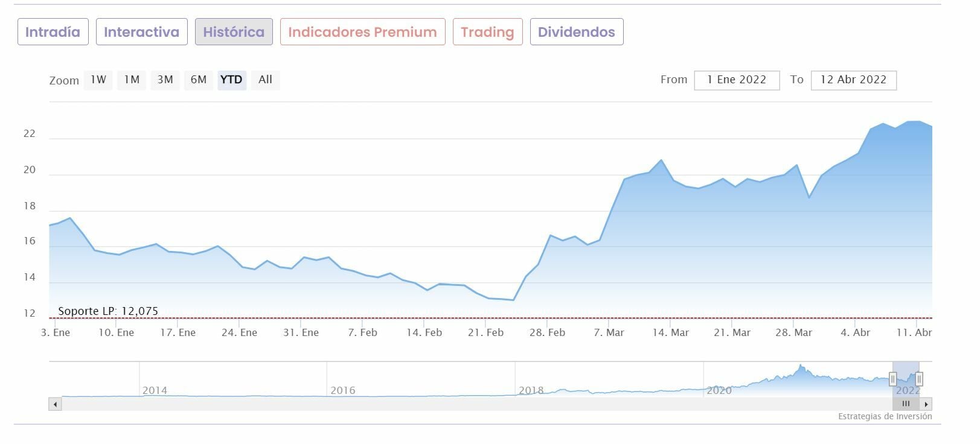Switch to the Intradía tab
Viewport: 980px width, 444px height.
point(53,32)
